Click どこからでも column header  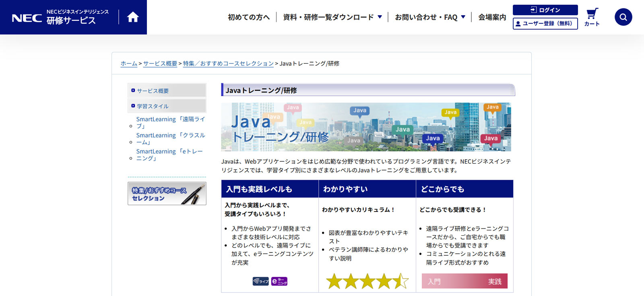(x=464, y=189)
